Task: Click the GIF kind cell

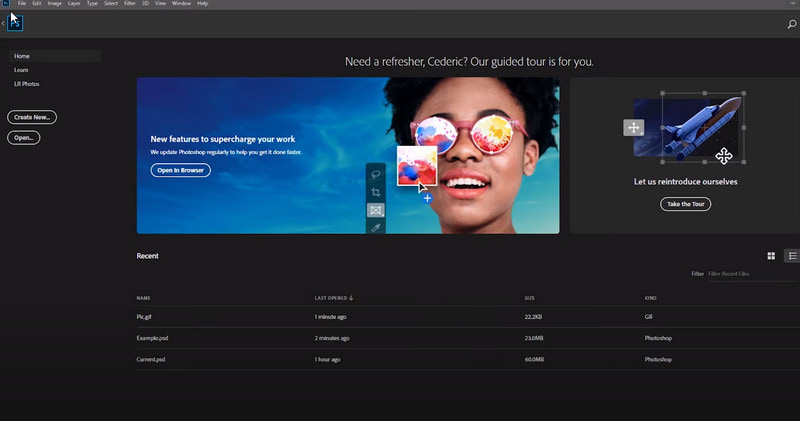Action: tap(648, 317)
